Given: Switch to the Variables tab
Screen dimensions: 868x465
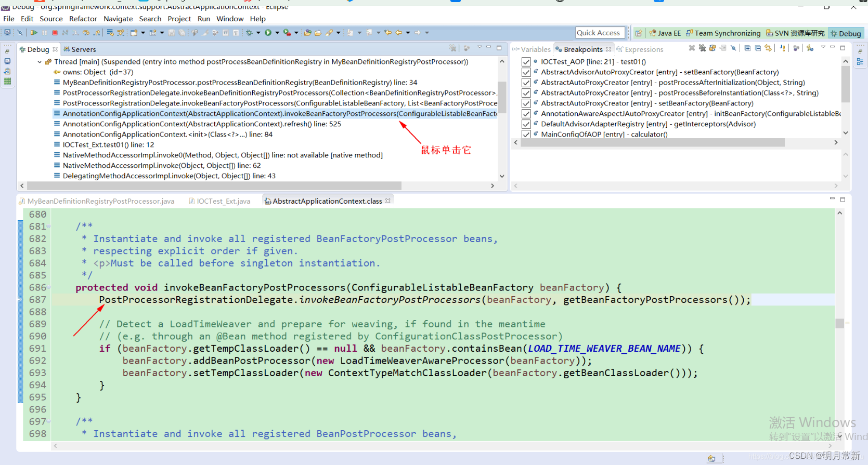Looking at the screenshot, I should tap(532, 49).
